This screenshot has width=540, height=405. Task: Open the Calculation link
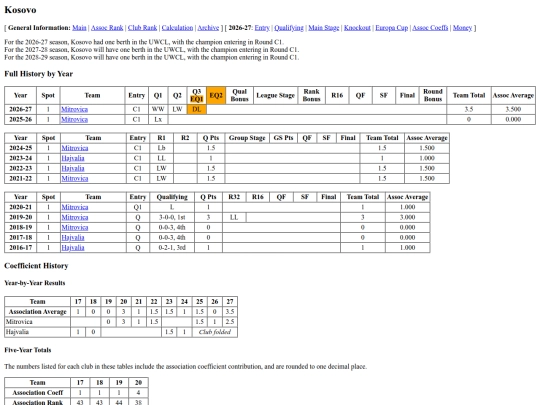coord(177,28)
